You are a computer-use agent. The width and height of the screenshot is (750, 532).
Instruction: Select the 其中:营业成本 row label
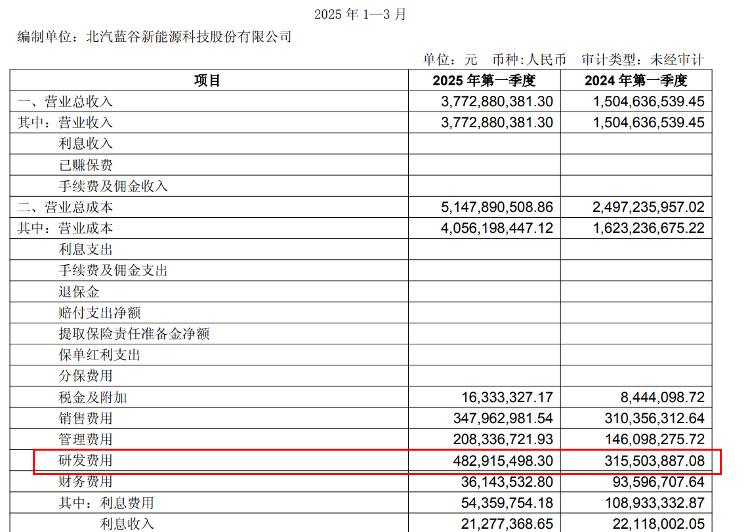pyautogui.click(x=65, y=228)
